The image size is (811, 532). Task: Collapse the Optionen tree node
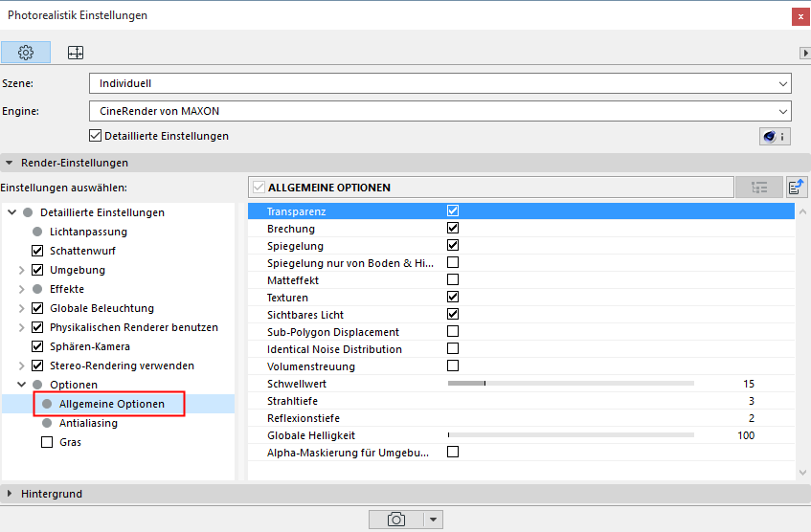[x=22, y=385]
